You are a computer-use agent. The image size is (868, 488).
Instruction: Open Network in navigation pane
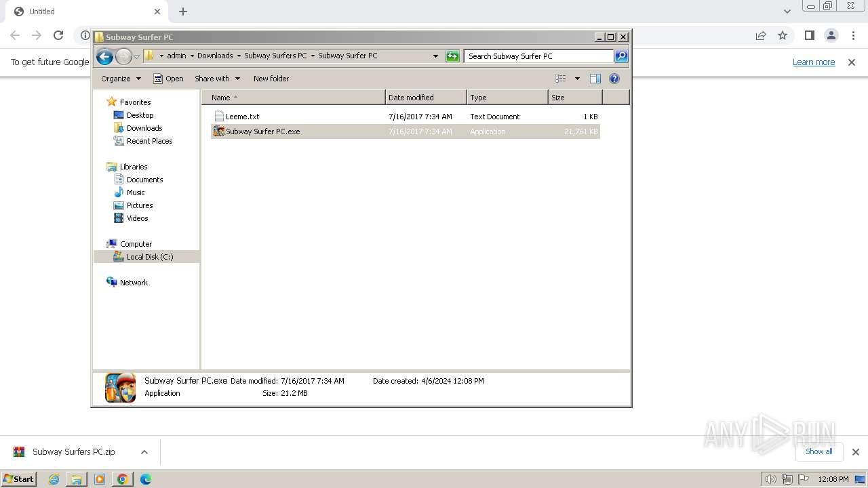pyautogui.click(x=134, y=283)
